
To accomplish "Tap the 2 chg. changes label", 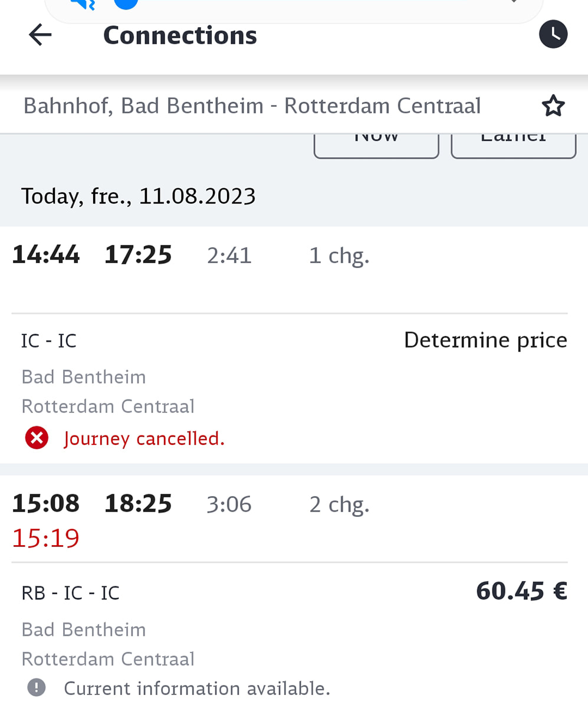I will pyautogui.click(x=339, y=504).
